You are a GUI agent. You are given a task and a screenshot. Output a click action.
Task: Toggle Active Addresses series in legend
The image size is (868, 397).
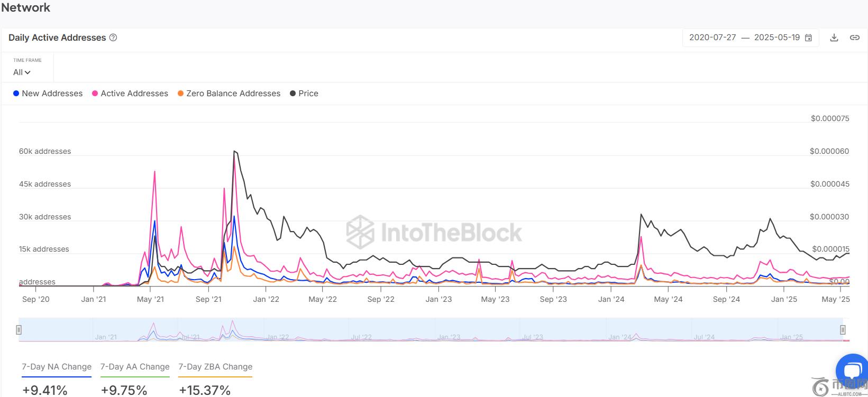[130, 94]
